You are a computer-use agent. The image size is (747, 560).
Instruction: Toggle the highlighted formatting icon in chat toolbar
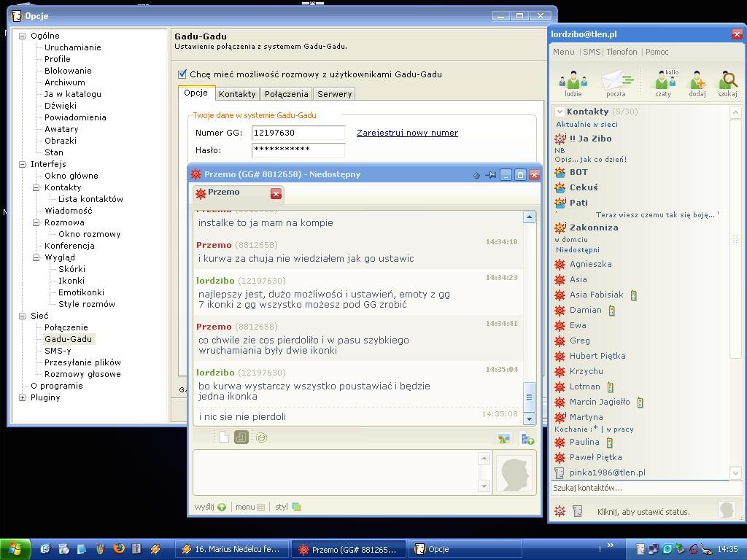(x=241, y=437)
